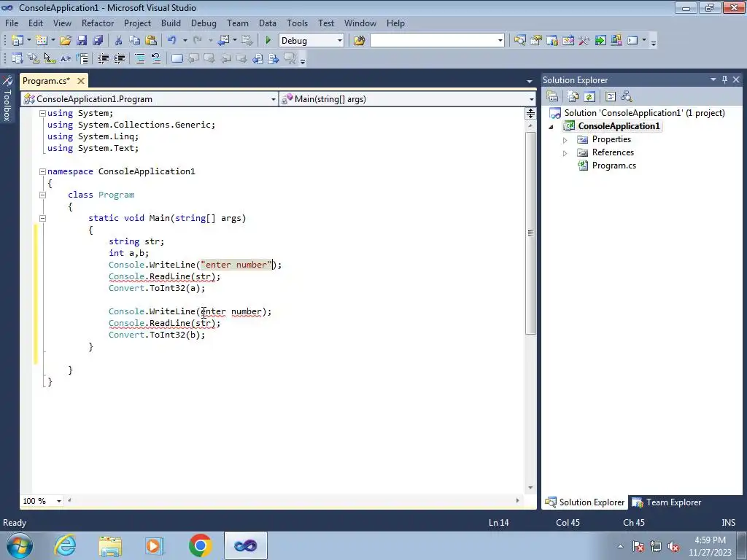
Task: Click the editor split-window handle above the scrollbar
Action: [x=530, y=113]
